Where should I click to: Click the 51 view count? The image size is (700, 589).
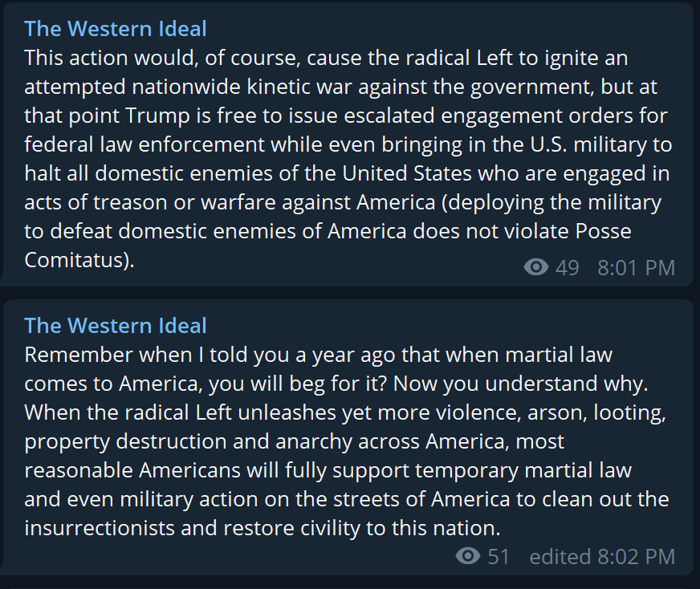[499, 557]
